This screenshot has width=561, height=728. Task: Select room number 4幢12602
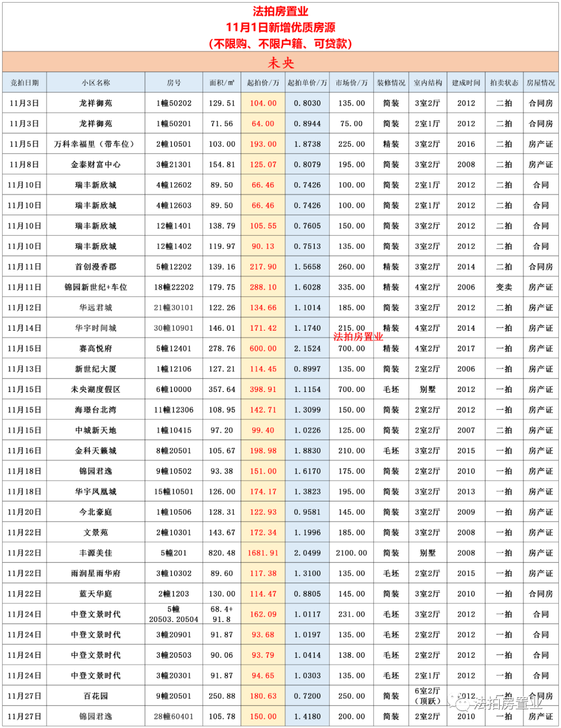tap(174, 185)
